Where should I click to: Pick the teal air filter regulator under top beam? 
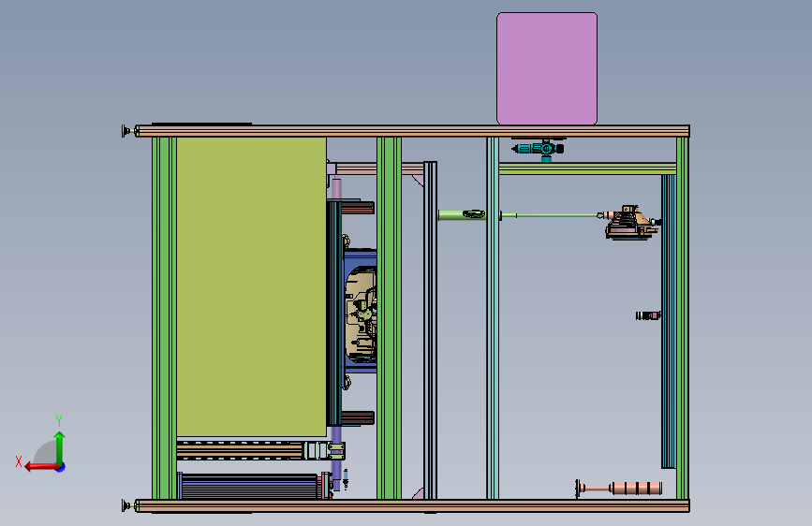point(539,150)
